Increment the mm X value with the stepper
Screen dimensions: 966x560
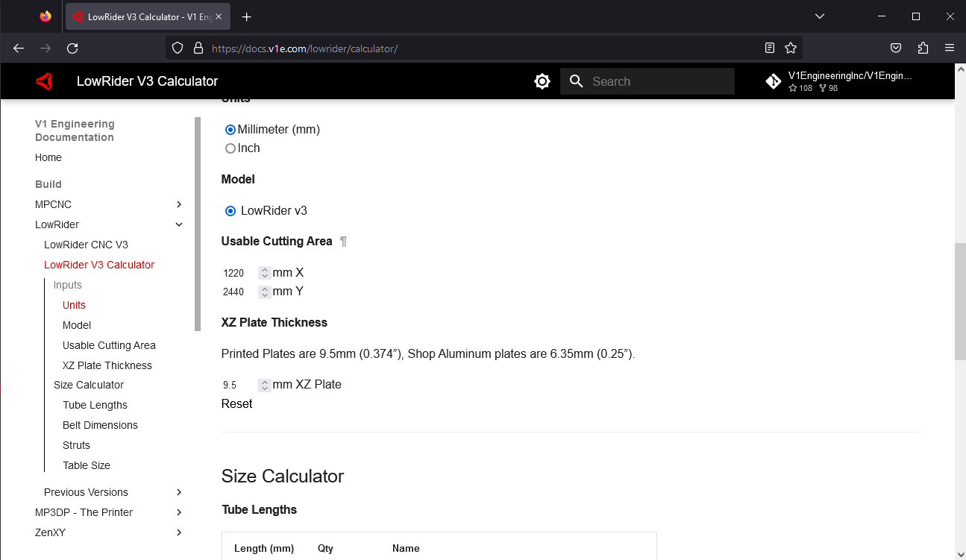pyautogui.click(x=264, y=269)
